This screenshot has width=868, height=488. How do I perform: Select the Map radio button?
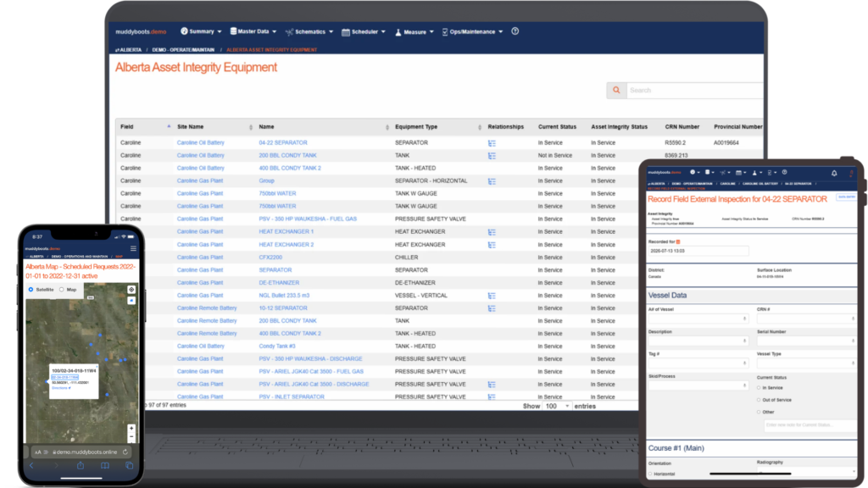click(61, 290)
